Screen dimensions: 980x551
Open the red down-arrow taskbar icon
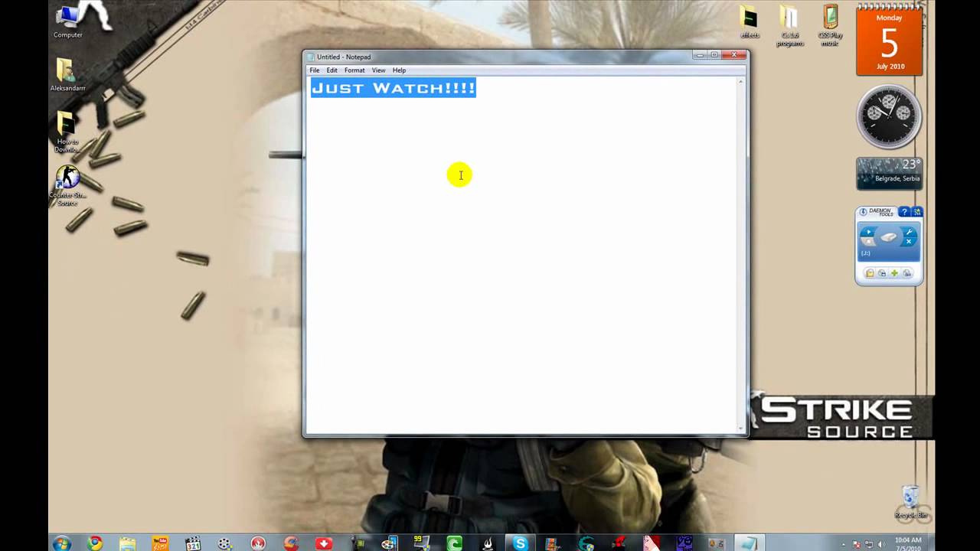click(x=324, y=543)
